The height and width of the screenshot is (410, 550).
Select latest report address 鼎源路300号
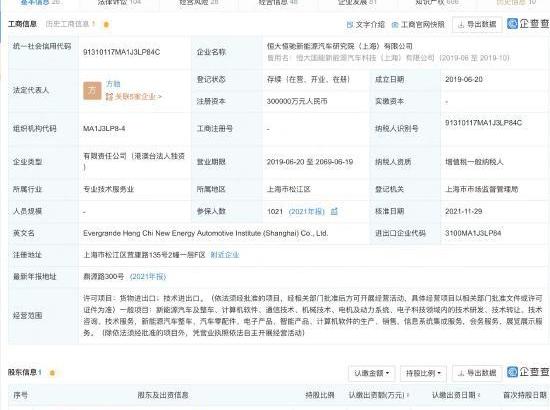pos(103,277)
